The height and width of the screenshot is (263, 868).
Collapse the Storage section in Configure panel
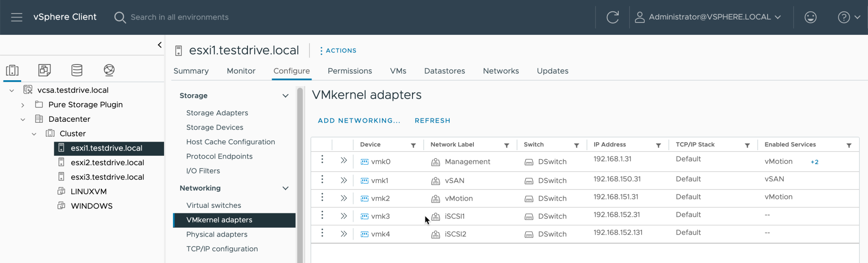(x=285, y=96)
